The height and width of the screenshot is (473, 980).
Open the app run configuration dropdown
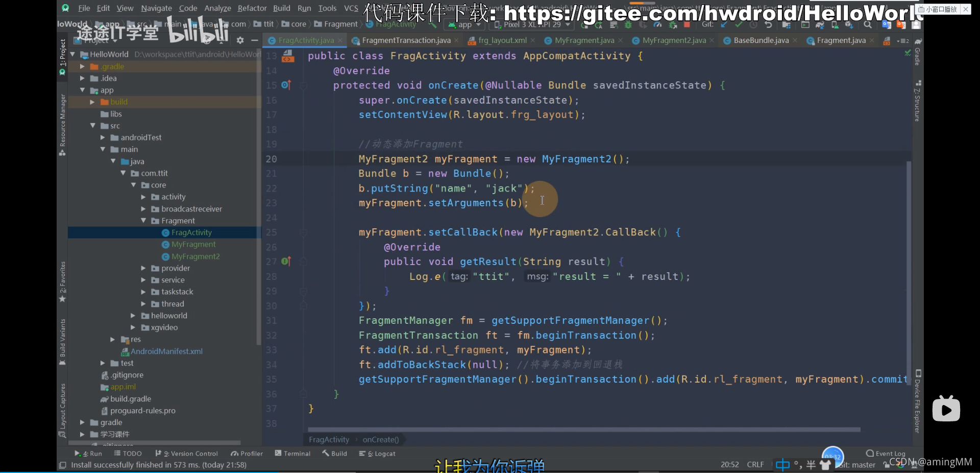click(464, 25)
